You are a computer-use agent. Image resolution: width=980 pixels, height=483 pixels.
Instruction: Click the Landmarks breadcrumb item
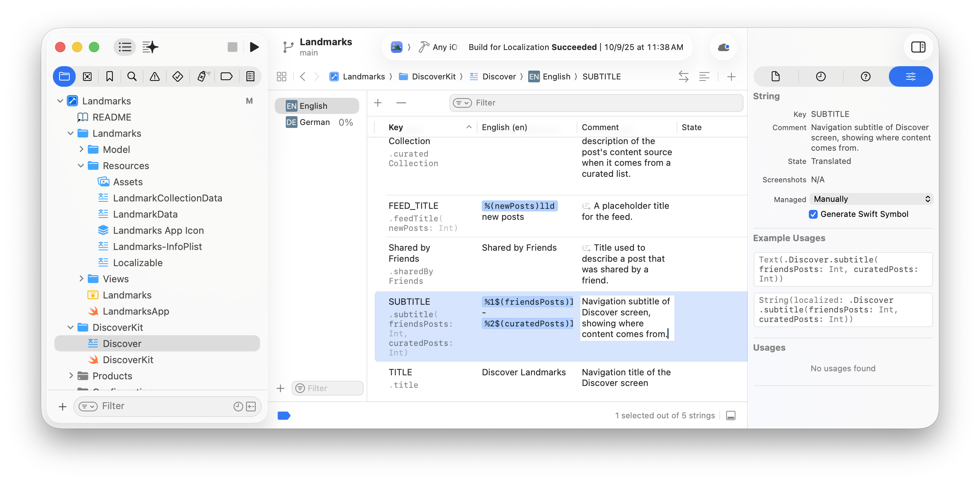[357, 76]
